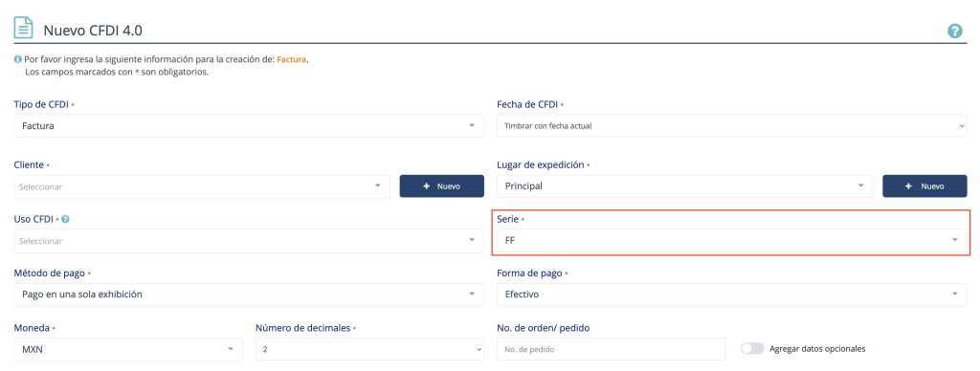Click the Nuevo CFDI 4.0 heading
The width and height of the screenshot is (980, 371).
click(x=94, y=30)
